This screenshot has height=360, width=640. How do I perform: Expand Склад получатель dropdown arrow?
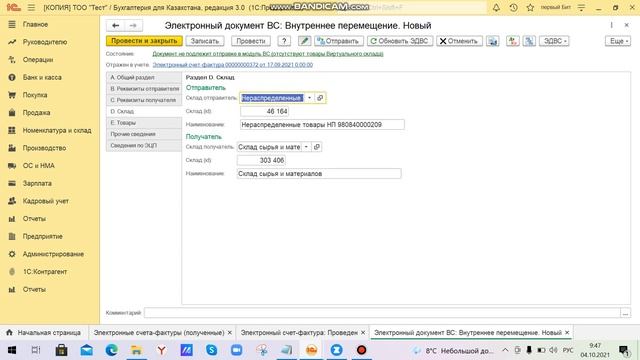pyautogui.click(x=306, y=147)
